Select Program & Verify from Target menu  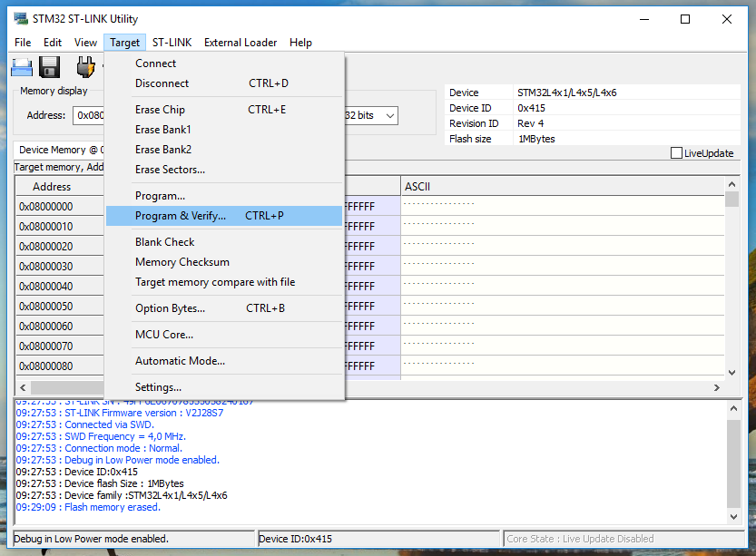click(180, 216)
